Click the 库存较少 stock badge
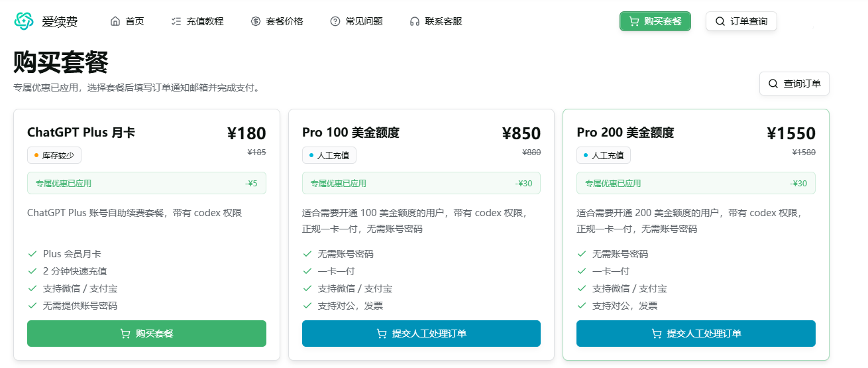Screen dimensions: 868x368 pyautogui.click(x=54, y=155)
